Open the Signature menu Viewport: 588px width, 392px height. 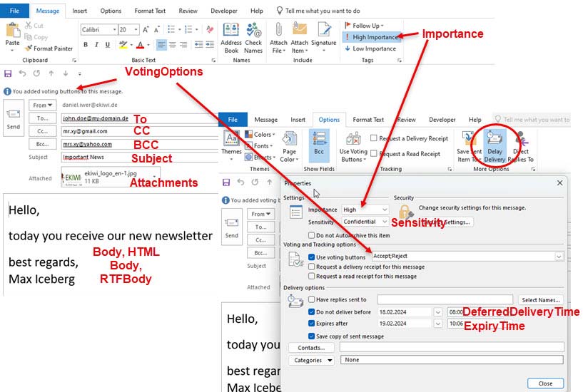[x=324, y=38]
